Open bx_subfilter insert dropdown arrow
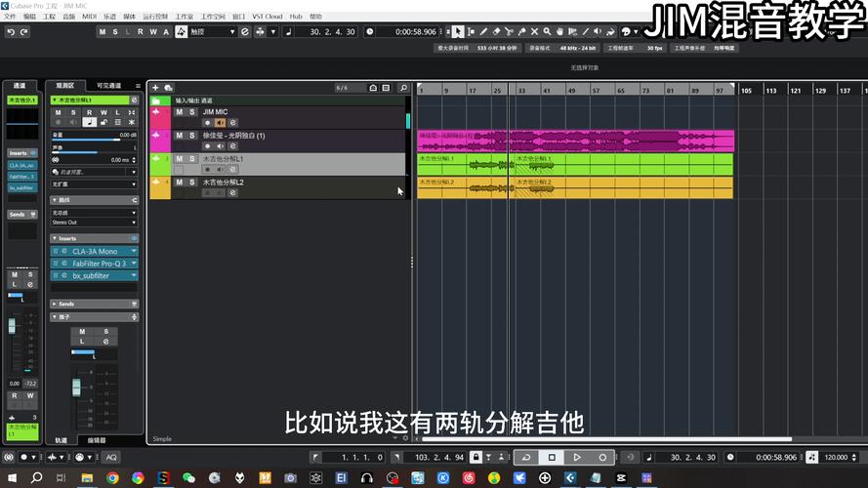The height and width of the screenshot is (488, 868). 134,275
